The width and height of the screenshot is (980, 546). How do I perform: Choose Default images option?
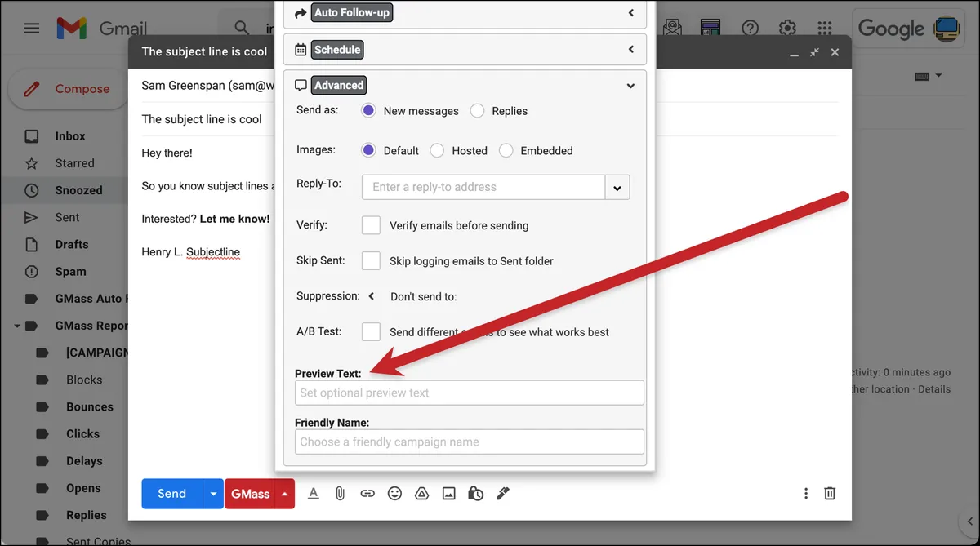click(368, 150)
